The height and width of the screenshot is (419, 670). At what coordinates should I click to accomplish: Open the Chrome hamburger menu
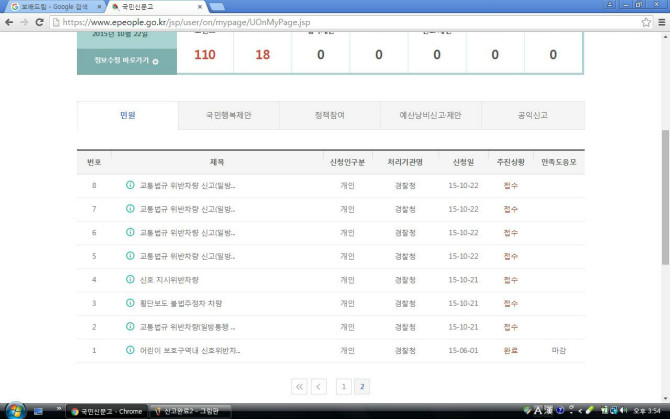click(x=661, y=22)
